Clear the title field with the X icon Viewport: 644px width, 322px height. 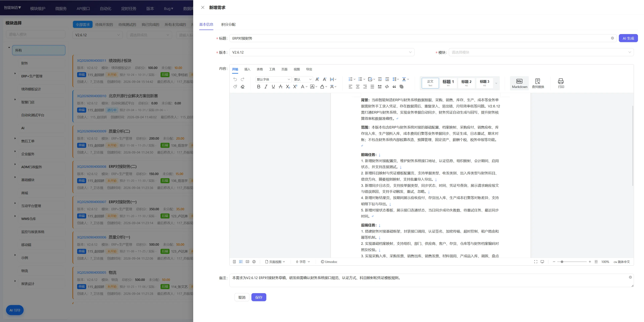(x=612, y=38)
